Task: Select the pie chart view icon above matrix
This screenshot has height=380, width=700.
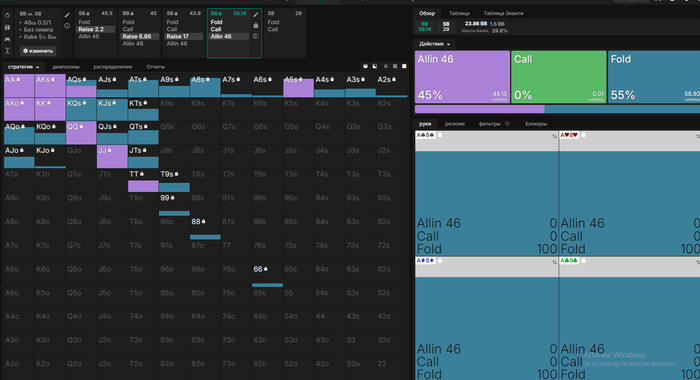Action: [366, 67]
